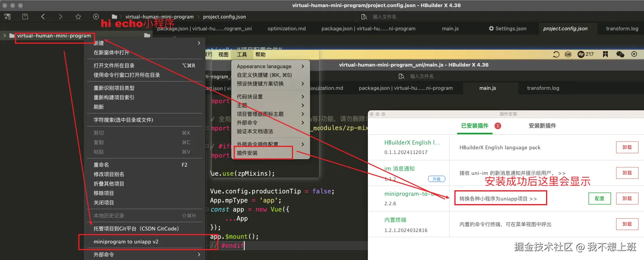Switch to the optimization.md tab

[286, 28]
